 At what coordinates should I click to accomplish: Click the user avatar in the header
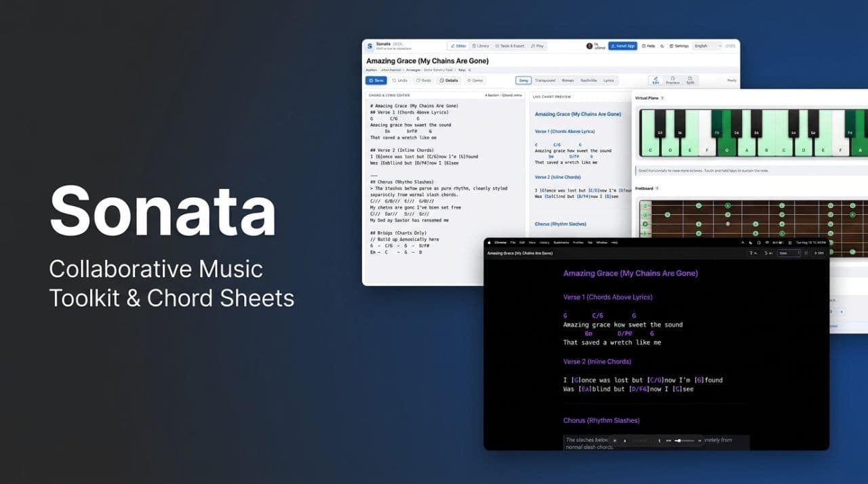click(589, 46)
